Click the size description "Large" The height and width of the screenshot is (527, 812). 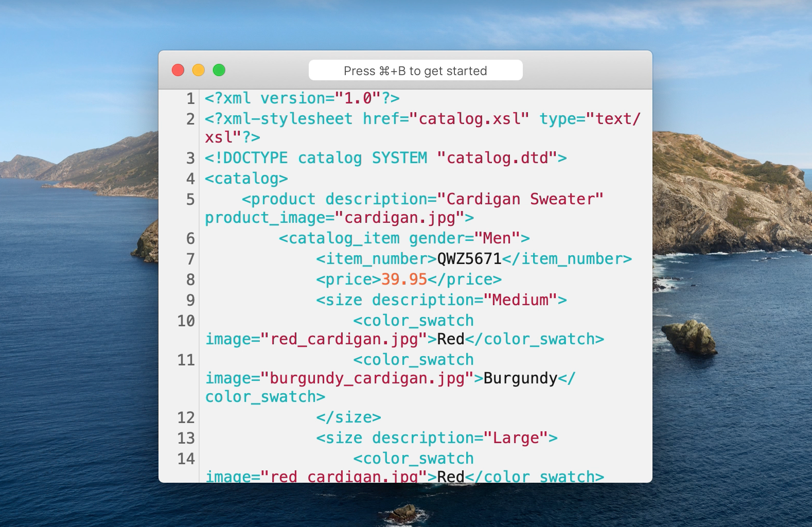(516, 437)
